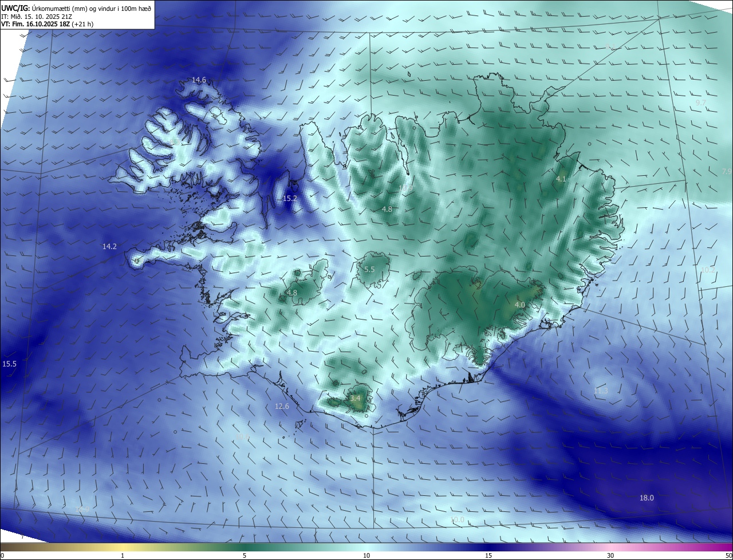Click the color scale tick label 1
This screenshot has width=733, height=560.
click(x=123, y=555)
